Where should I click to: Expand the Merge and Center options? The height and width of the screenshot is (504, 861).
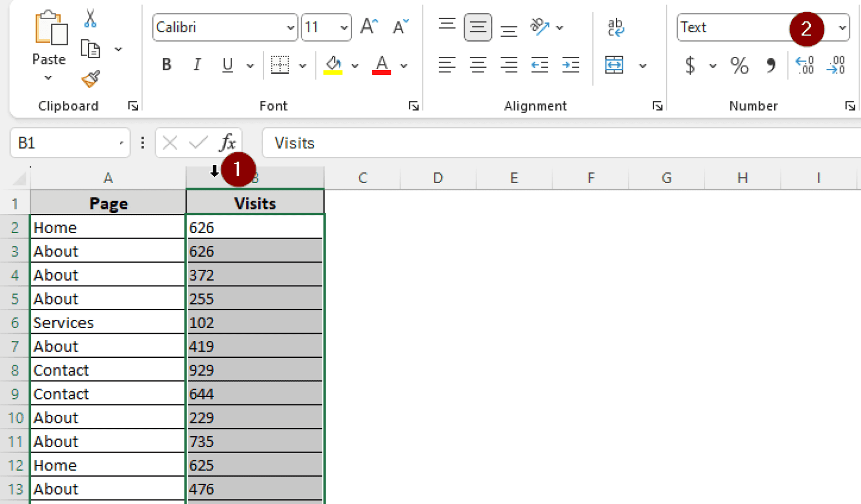point(642,66)
